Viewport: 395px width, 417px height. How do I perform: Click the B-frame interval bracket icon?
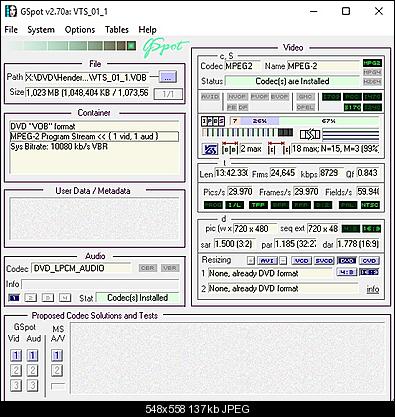tap(230, 148)
